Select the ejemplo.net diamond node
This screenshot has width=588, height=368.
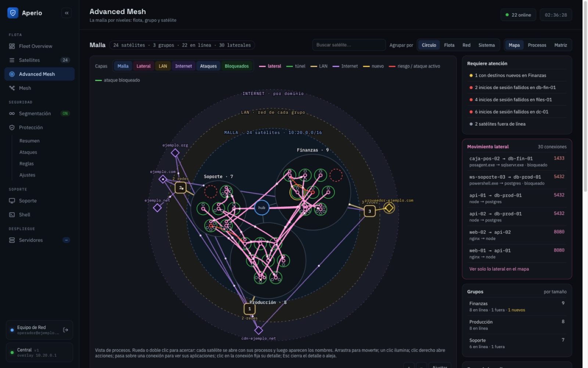click(x=157, y=208)
